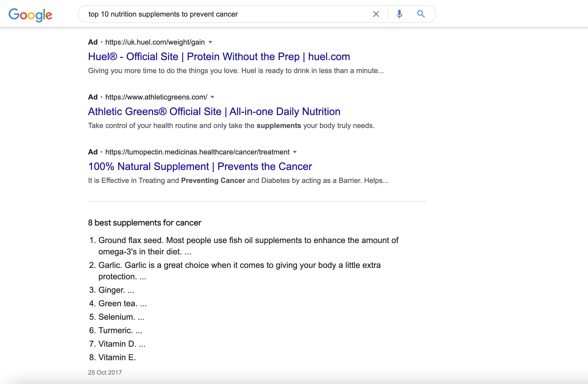588x384 pixels.
Task: Click the 25 Oct 2017 snippet date
Action: coord(105,373)
